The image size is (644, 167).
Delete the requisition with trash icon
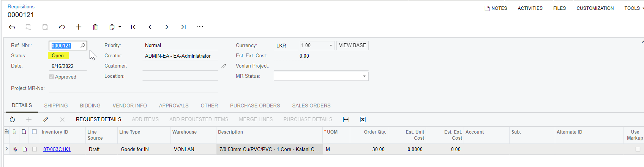tap(95, 27)
